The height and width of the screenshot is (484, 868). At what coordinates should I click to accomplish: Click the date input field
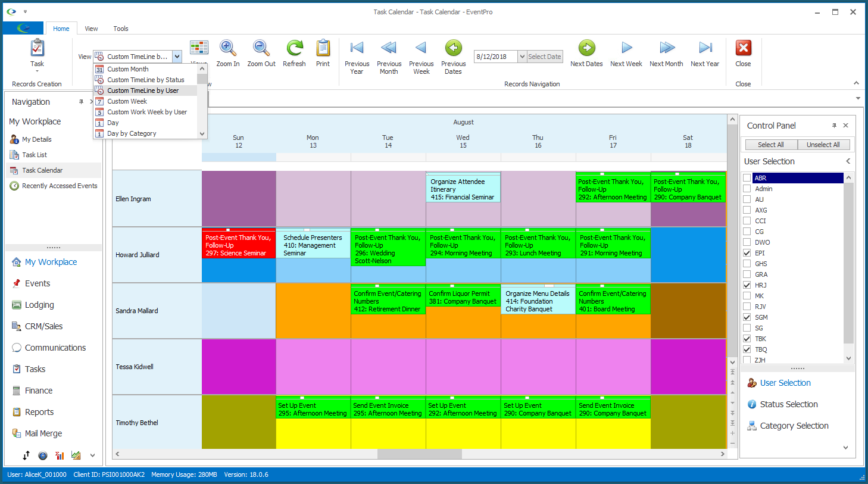tap(495, 57)
